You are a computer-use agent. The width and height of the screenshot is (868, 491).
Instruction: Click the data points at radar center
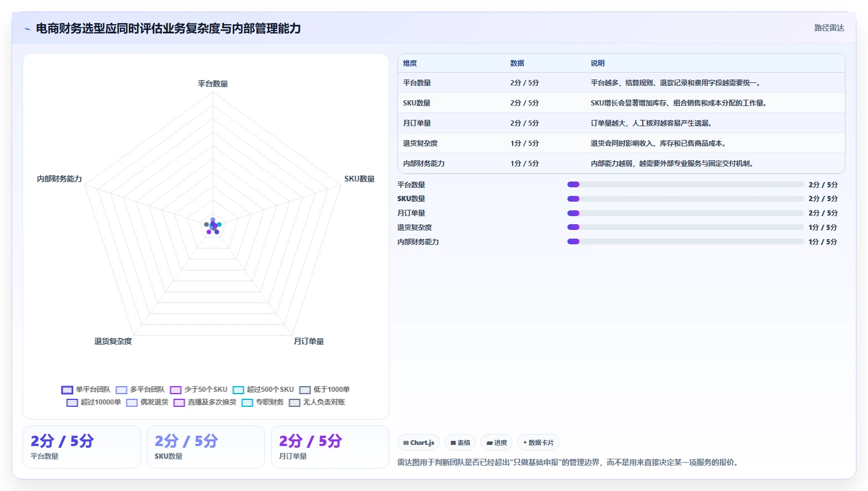213,226
